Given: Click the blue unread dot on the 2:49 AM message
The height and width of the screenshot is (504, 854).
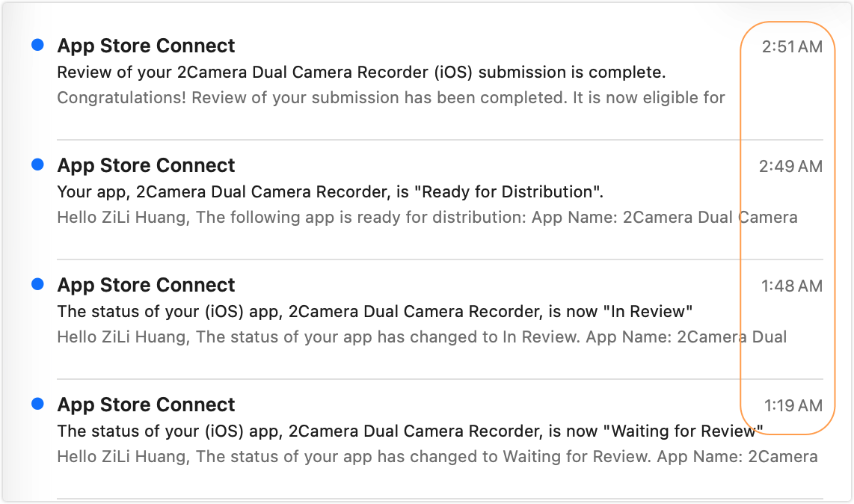Looking at the screenshot, I should point(37,165).
